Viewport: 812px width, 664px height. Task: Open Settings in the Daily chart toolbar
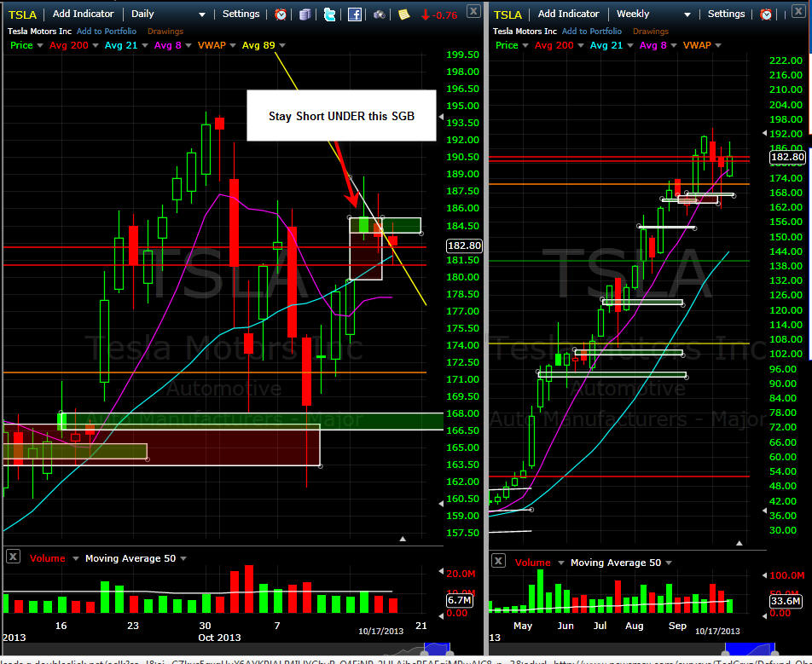(x=241, y=14)
